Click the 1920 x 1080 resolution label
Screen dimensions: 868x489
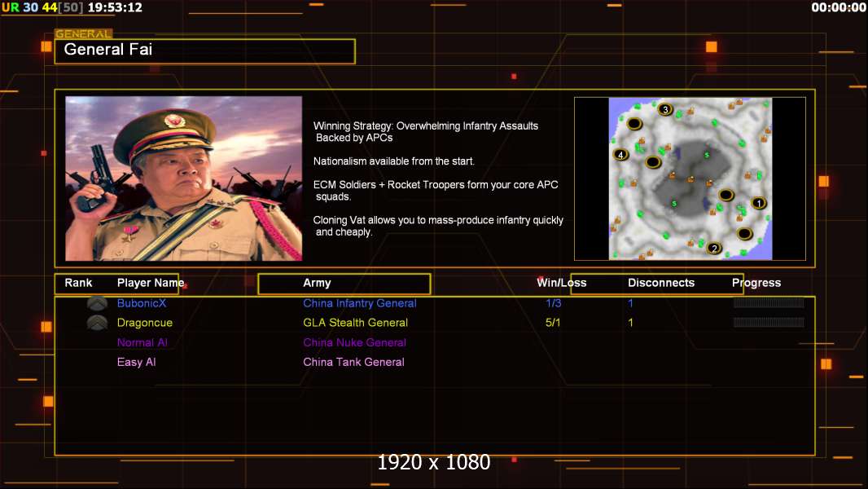[433, 462]
